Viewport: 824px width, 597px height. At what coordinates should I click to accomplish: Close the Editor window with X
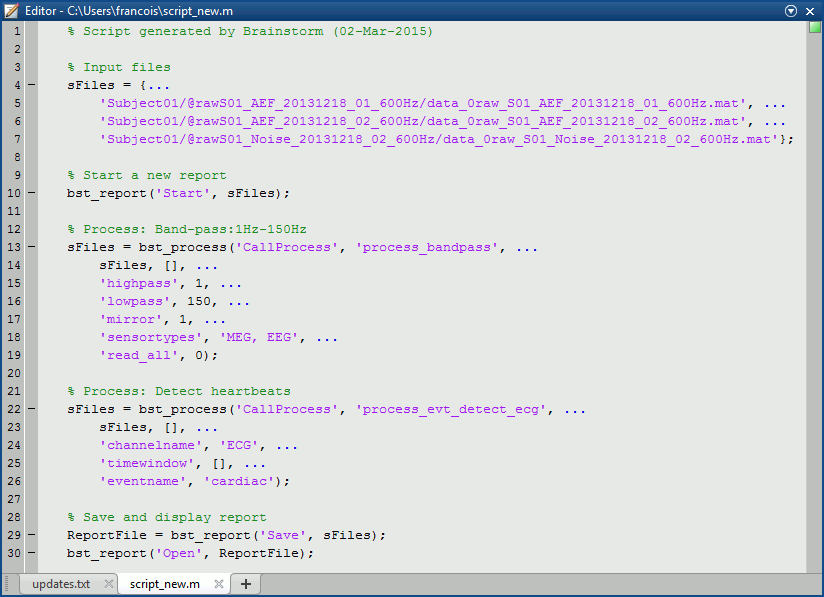[811, 10]
